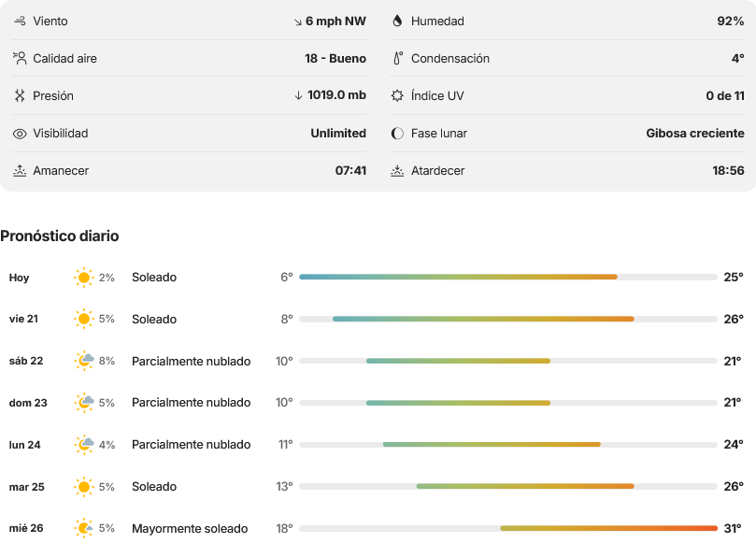This screenshot has width=756, height=543.
Task: Click the sunrise icon beside Amanecer
Action: (x=20, y=171)
